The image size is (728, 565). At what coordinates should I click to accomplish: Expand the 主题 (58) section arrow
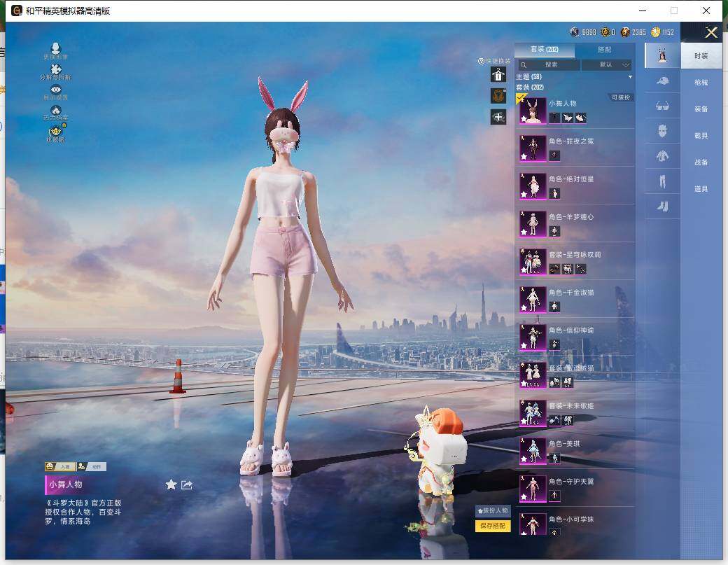point(630,76)
